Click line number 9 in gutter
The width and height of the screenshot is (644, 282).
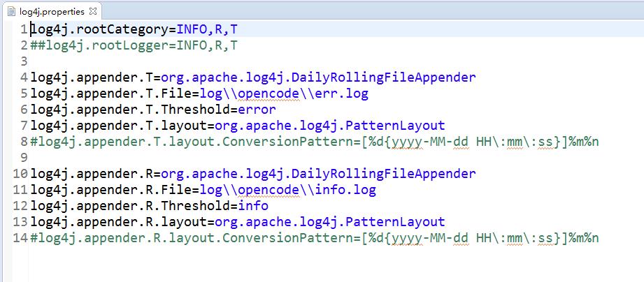pos(24,158)
